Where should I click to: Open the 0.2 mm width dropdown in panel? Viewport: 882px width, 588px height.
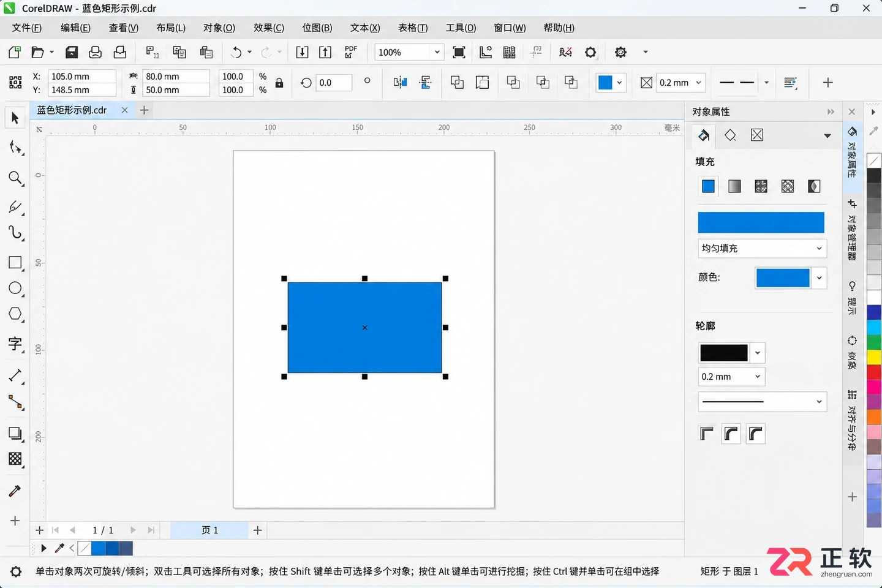[758, 377]
